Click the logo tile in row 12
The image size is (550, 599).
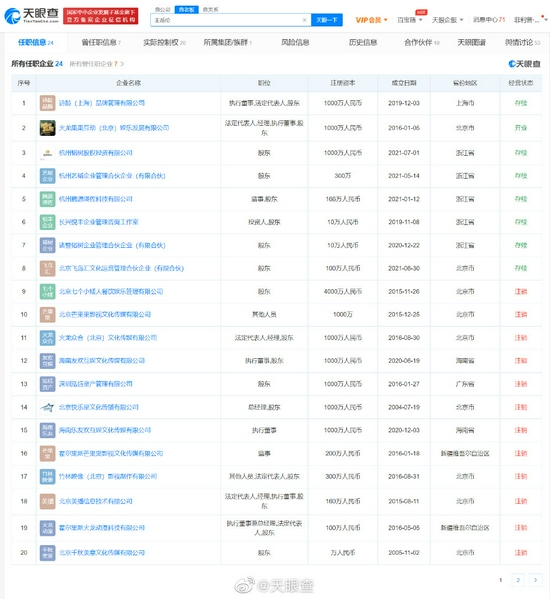click(x=47, y=361)
